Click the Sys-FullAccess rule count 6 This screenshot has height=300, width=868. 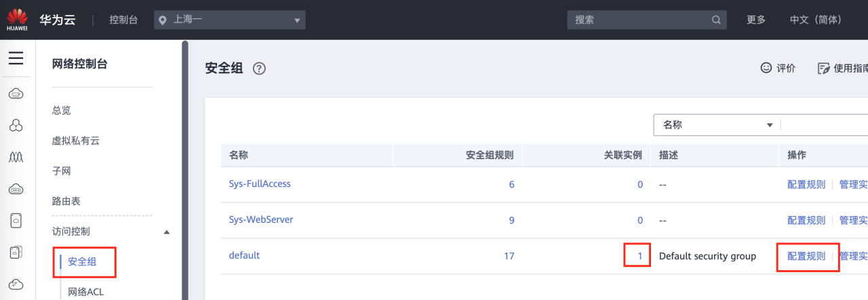point(511,184)
